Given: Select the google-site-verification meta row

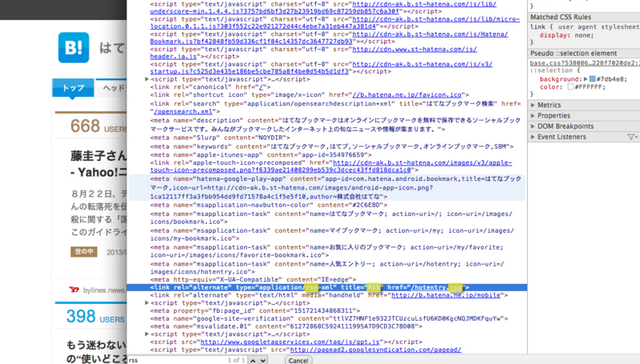Looking at the screenshot, I should [x=329, y=318].
